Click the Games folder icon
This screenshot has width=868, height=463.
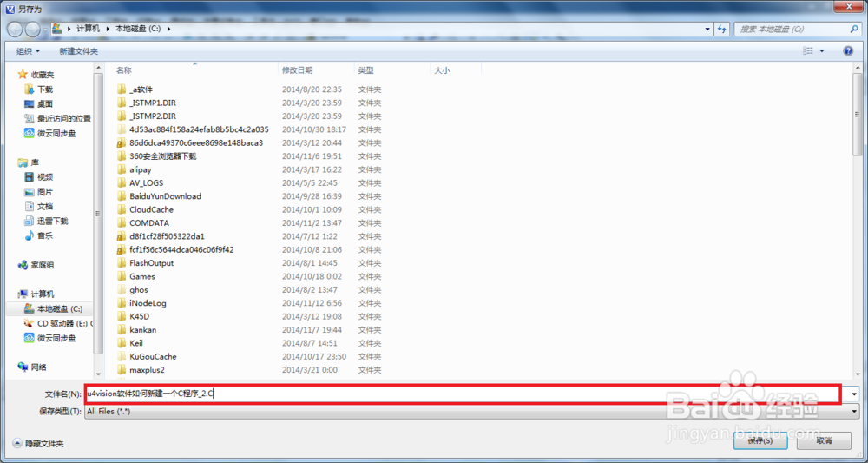(122, 276)
